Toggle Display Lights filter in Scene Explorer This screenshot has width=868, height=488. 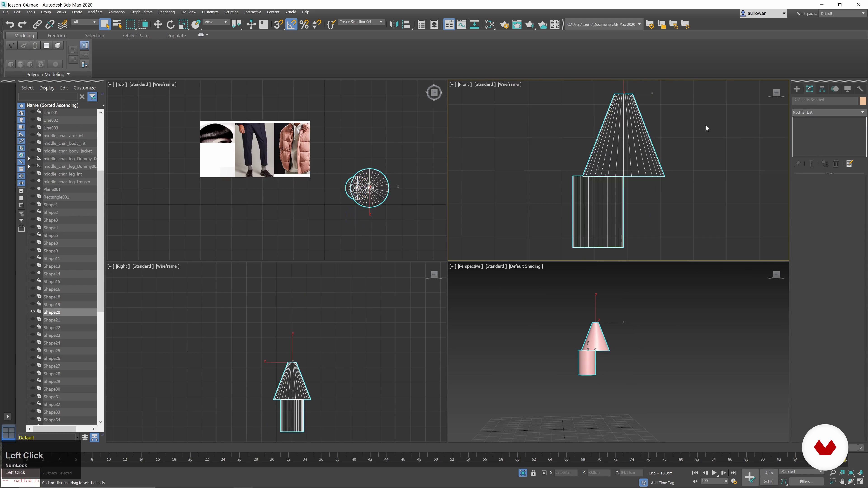[21, 120]
